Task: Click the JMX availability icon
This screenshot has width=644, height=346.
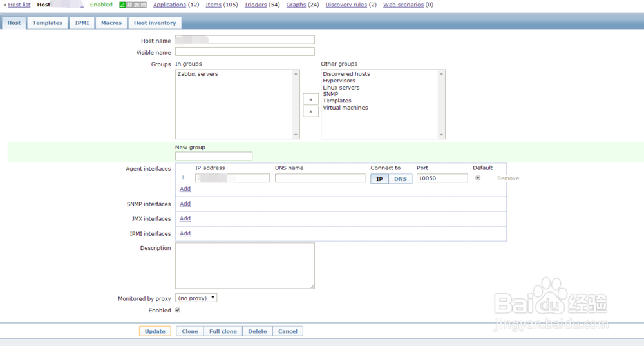Action: (x=137, y=5)
